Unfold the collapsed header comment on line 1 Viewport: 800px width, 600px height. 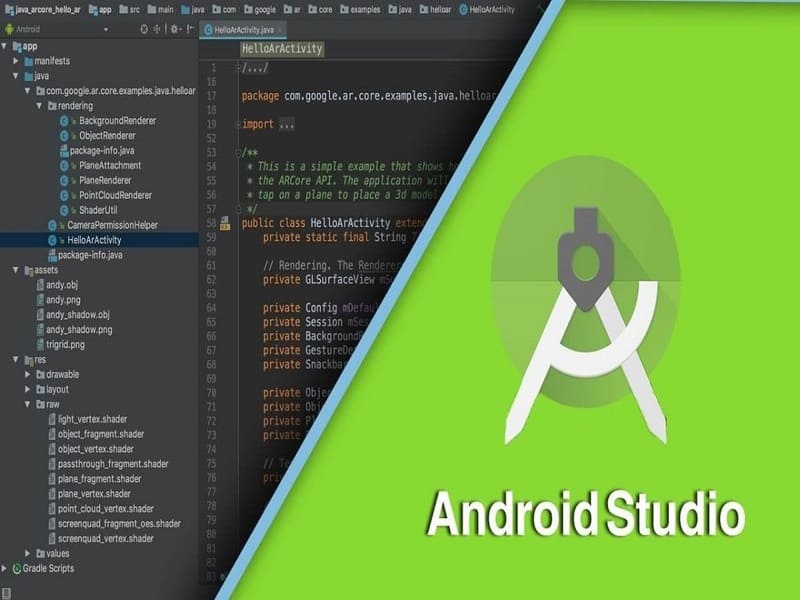pyautogui.click(x=238, y=67)
